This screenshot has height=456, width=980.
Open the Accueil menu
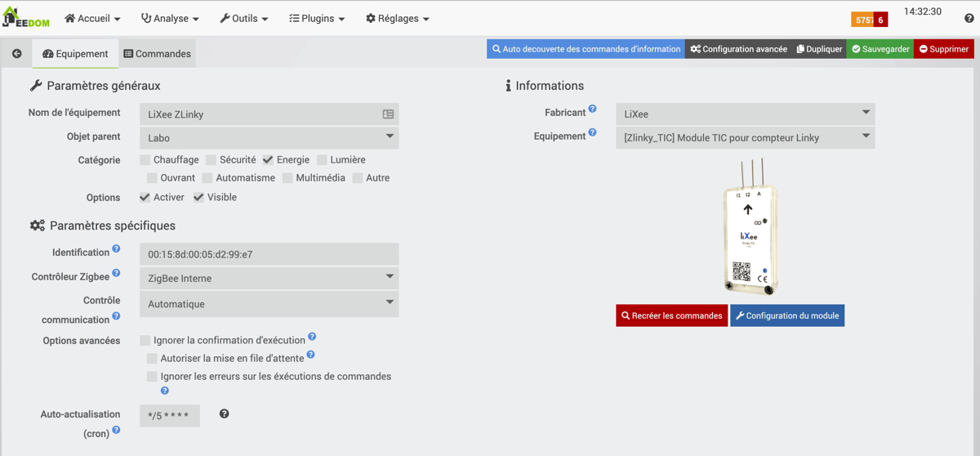coord(92,18)
